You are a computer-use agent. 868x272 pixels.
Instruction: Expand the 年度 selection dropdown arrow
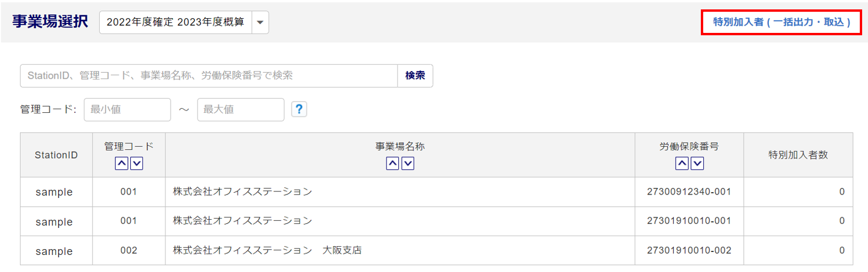(x=260, y=23)
